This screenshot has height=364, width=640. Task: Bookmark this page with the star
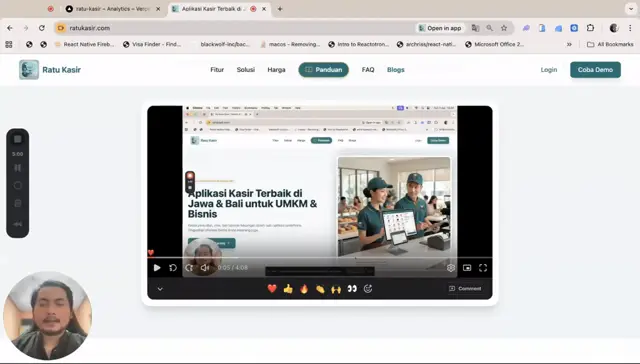504,28
